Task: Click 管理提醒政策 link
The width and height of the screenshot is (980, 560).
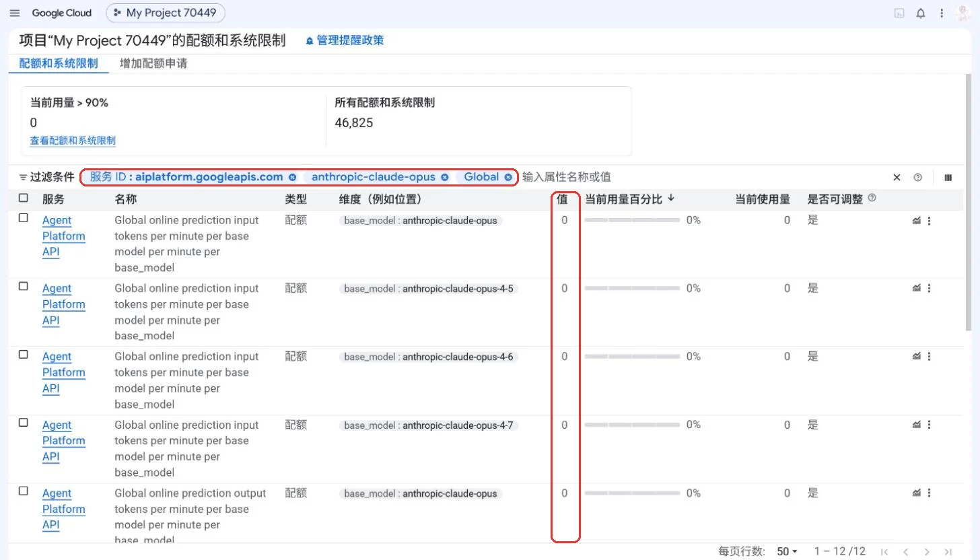Action: coord(345,40)
